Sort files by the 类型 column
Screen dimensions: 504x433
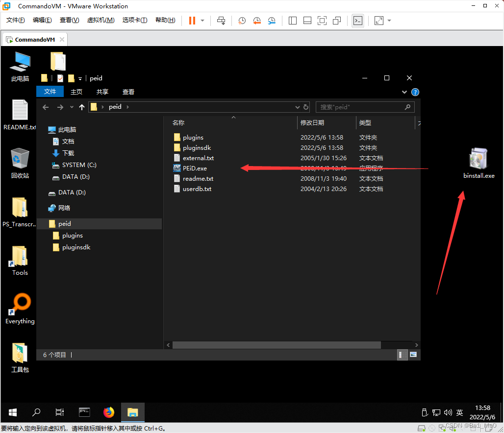click(385, 123)
